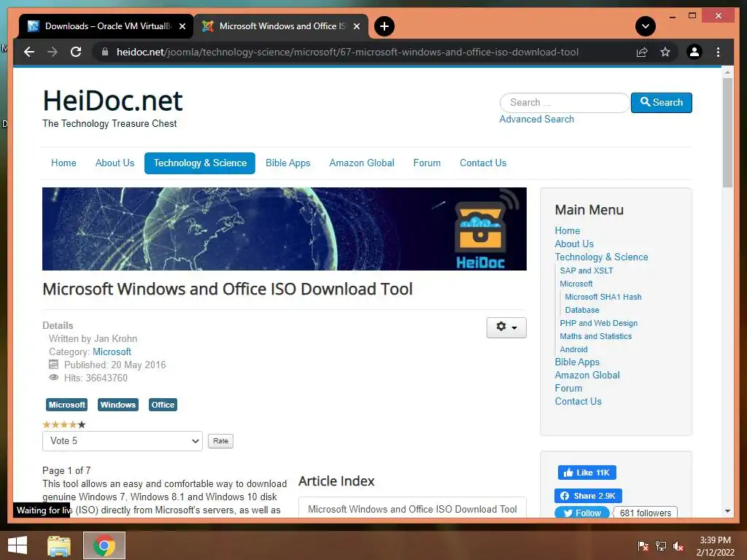This screenshot has width=747, height=560.
Task: Open Microsoft SHA1 Hash Database link
Action: [603, 303]
